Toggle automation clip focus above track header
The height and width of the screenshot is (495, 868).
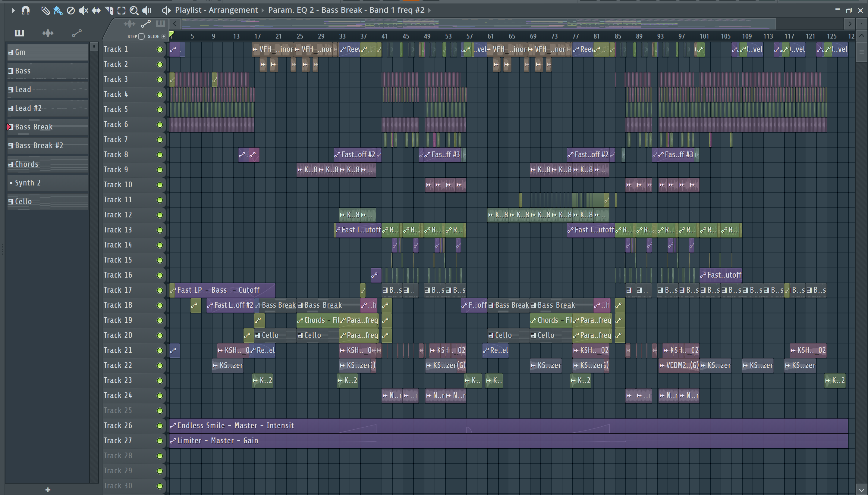[x=146, y=24]
